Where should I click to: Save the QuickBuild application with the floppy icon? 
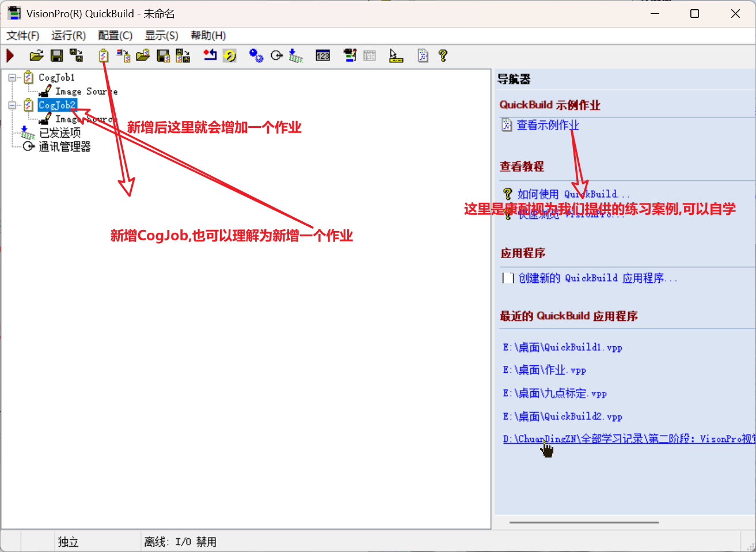pos(56,56)
